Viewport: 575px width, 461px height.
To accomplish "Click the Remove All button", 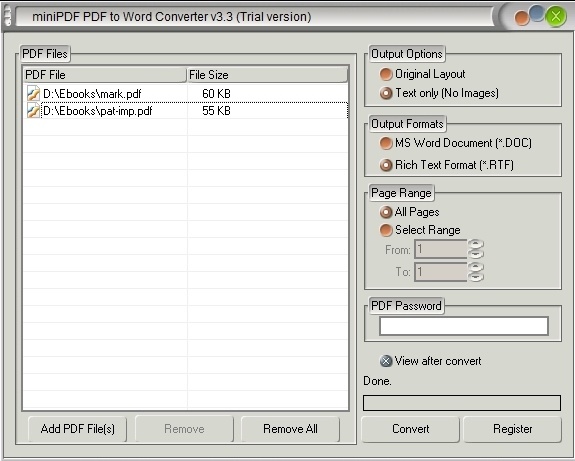I will pos(290,429).
